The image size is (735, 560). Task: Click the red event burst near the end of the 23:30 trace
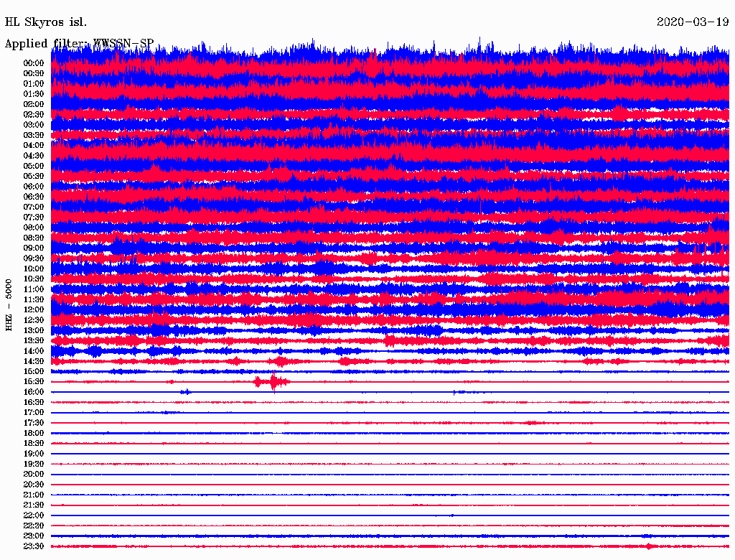click(648, 546)
